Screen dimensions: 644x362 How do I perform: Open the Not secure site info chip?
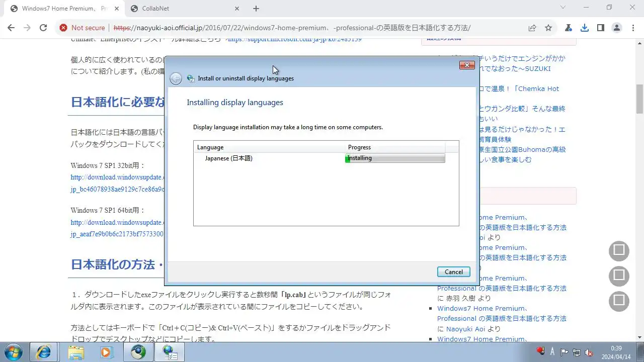pyautogui.click(x=83, y=28)
